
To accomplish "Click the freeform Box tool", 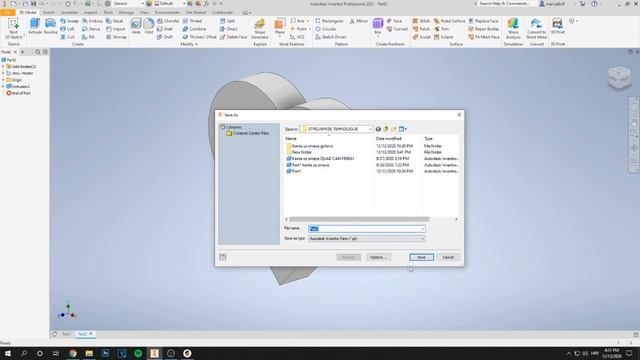I will (378, 26).
